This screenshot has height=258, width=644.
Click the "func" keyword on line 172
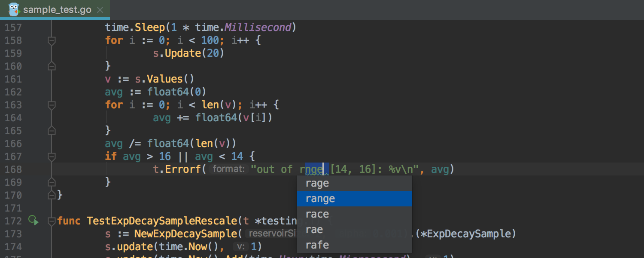[69, 221]
